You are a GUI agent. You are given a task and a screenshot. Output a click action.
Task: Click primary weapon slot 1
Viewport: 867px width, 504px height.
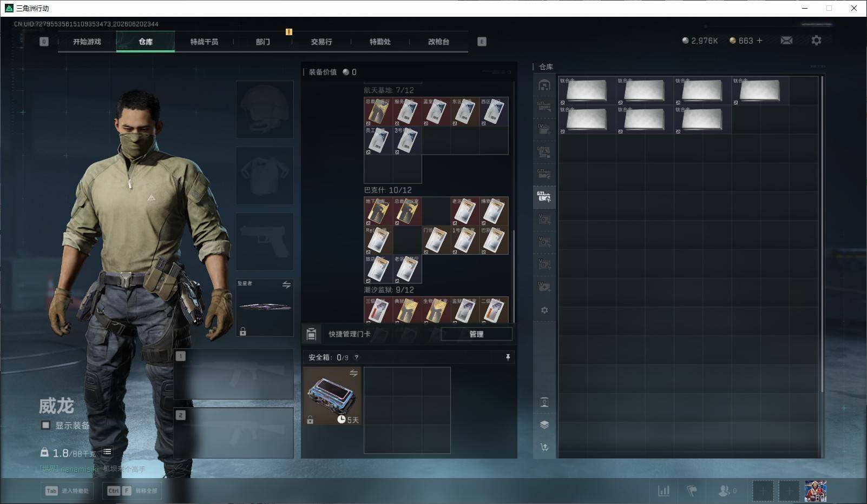234,374
